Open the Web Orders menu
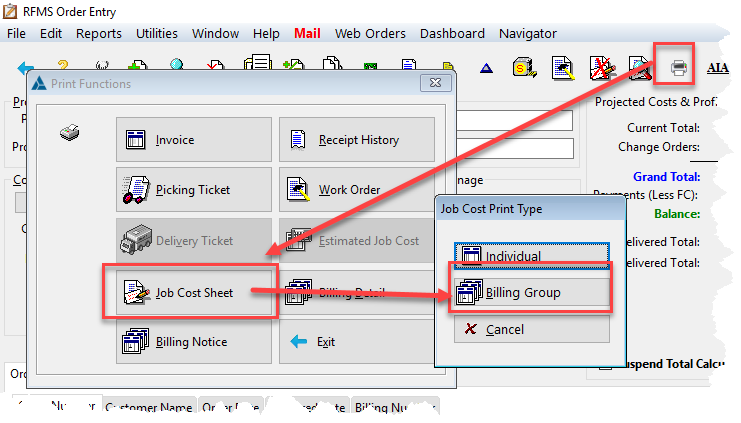Image resolution: width=741 pixels, height=423 pixels. pos(370,34)
